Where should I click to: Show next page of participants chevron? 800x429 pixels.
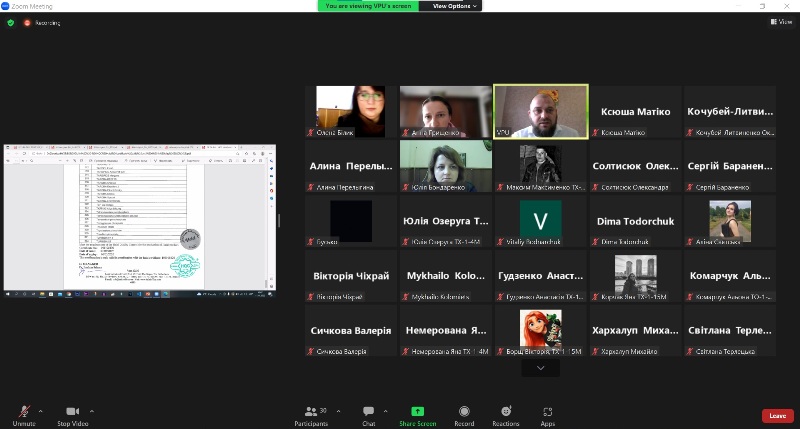click(540, 368)
